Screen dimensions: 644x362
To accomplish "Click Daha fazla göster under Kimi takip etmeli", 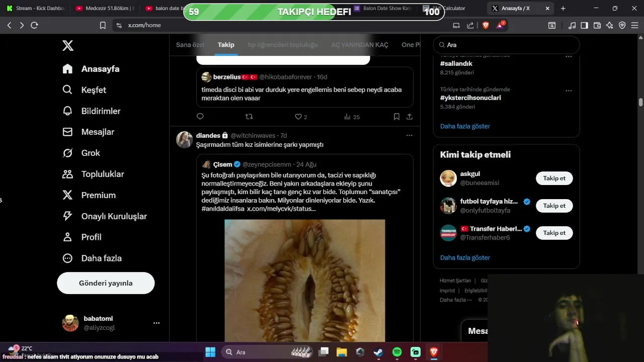I will [465, 257].
